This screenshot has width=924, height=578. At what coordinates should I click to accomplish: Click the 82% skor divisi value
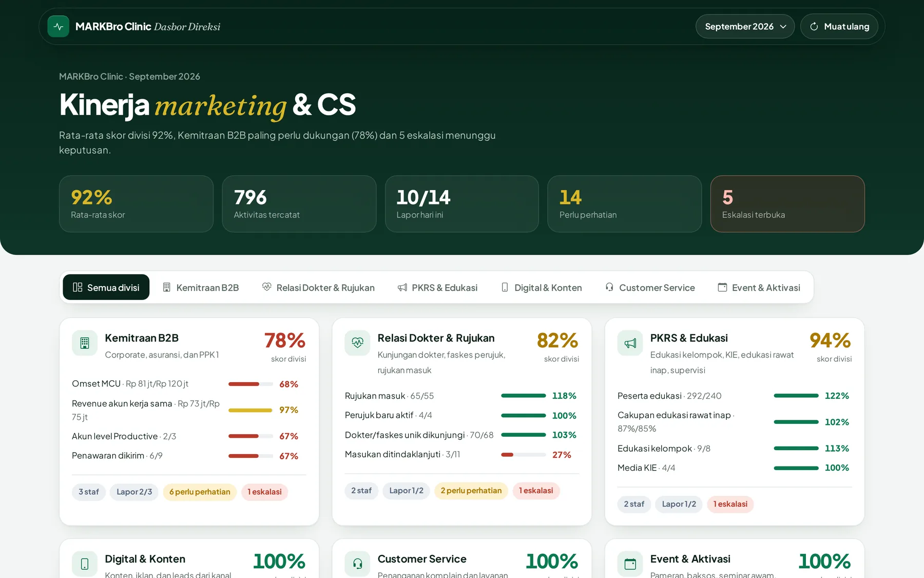tap(557, 340)
